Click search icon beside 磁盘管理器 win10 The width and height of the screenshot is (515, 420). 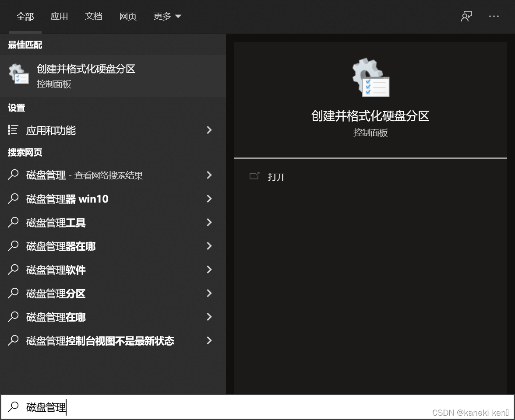tap(13, 199)
